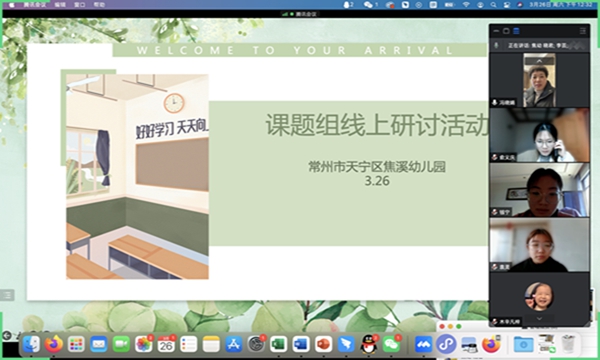Open the 编辑 menu in the menu bar

(x=60, y=5)
